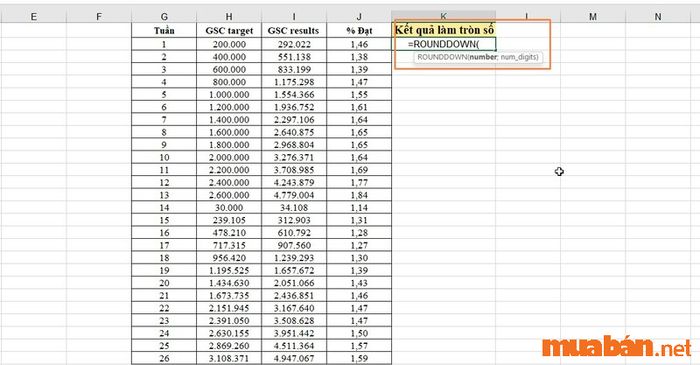Click GSC results cell 551.138
Screen dimensions: 700x365
294,57
